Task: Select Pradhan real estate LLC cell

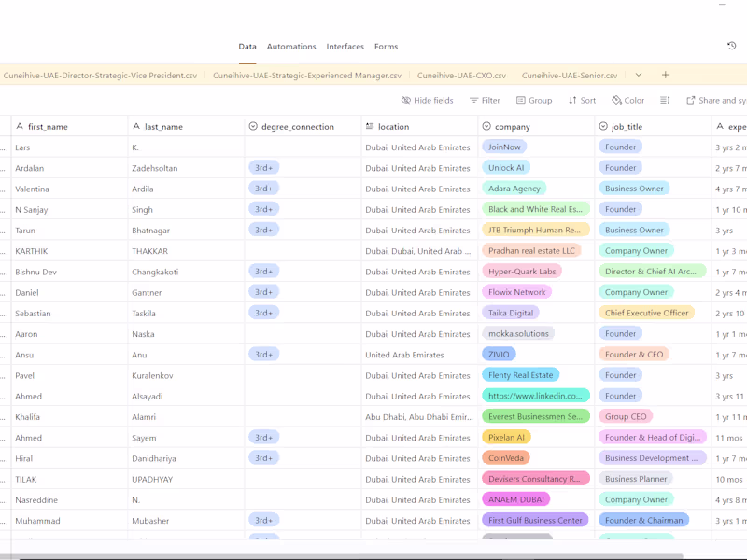Action: coord(536,251)
